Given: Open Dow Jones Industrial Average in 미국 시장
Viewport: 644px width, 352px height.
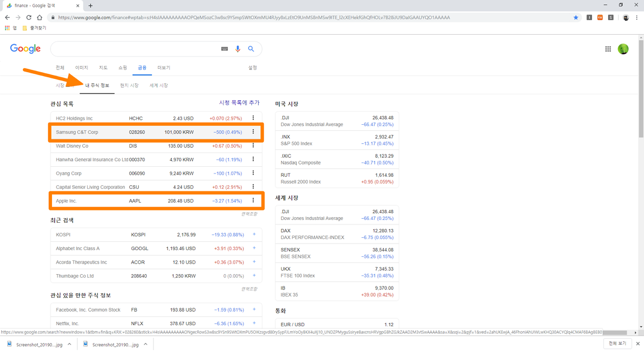Looking at the screenshot, I should click(337, 121).
